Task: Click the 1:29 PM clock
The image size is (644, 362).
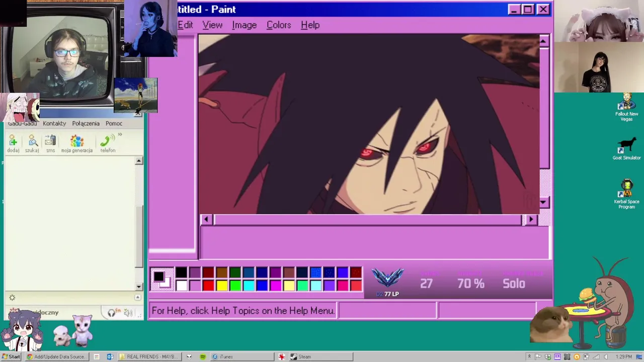Action: point(624,356)
